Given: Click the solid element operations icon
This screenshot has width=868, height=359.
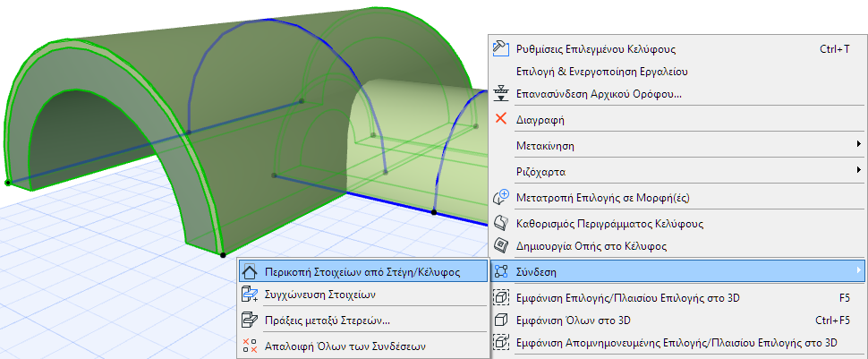Looking at the screenshot, I should click(250, 320).
